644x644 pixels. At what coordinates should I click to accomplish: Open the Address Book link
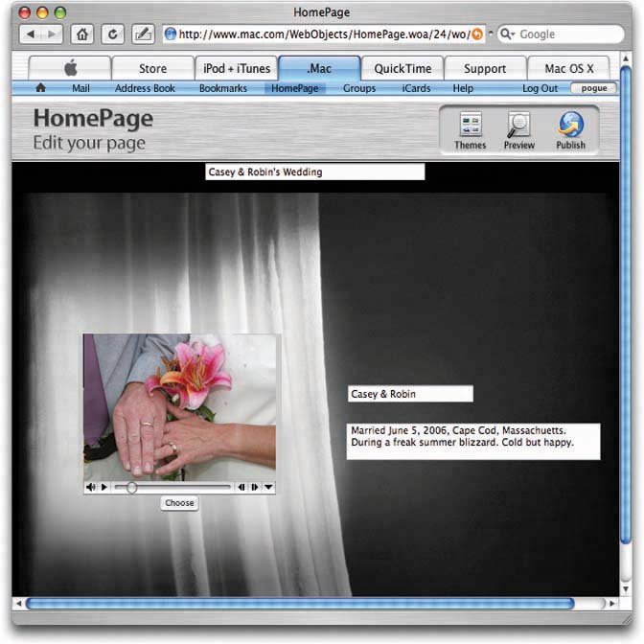(x=145, y=88)
